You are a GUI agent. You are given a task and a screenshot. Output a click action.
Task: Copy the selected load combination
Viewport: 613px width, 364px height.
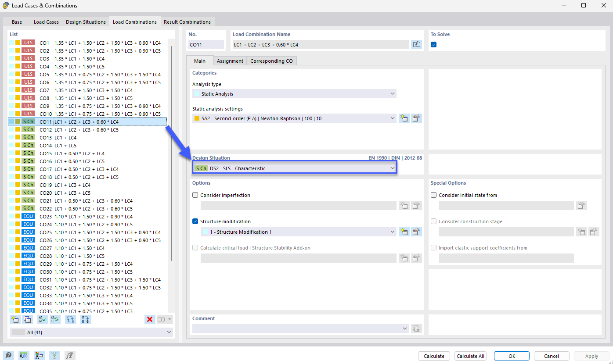[x=27, y=319]
